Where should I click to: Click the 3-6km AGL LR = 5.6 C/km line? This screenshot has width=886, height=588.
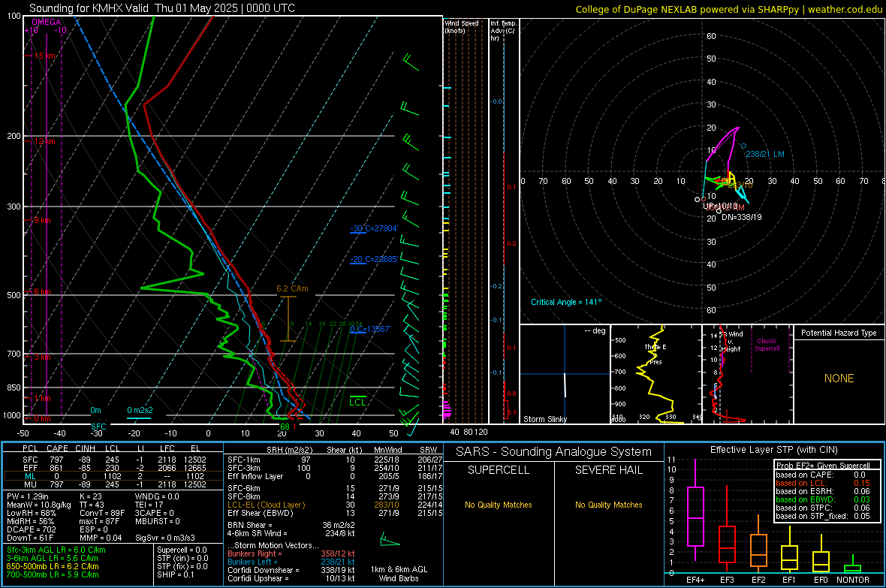[52, 558]
